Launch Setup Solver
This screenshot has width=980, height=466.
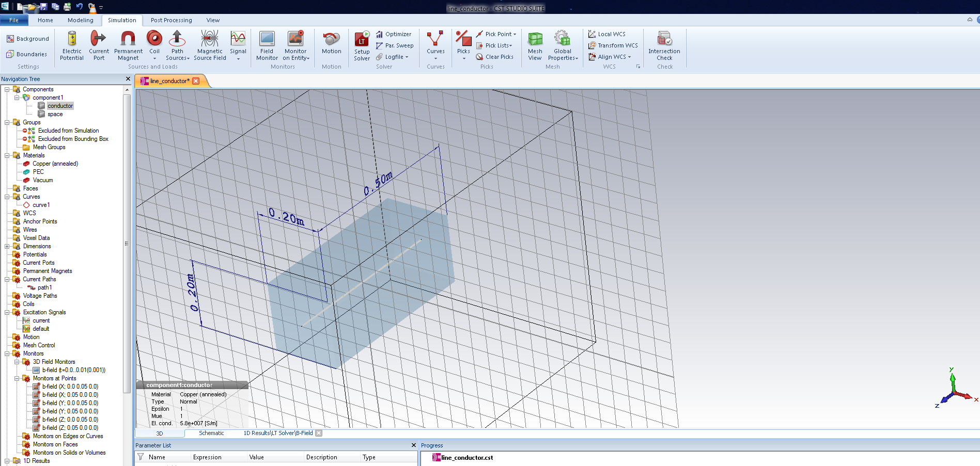[362, 45]
